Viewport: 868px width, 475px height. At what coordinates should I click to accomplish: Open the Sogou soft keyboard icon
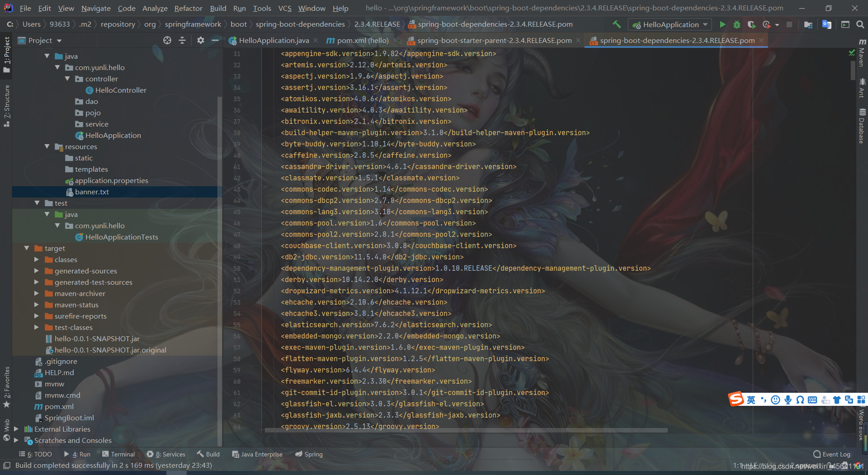(812, 400)
